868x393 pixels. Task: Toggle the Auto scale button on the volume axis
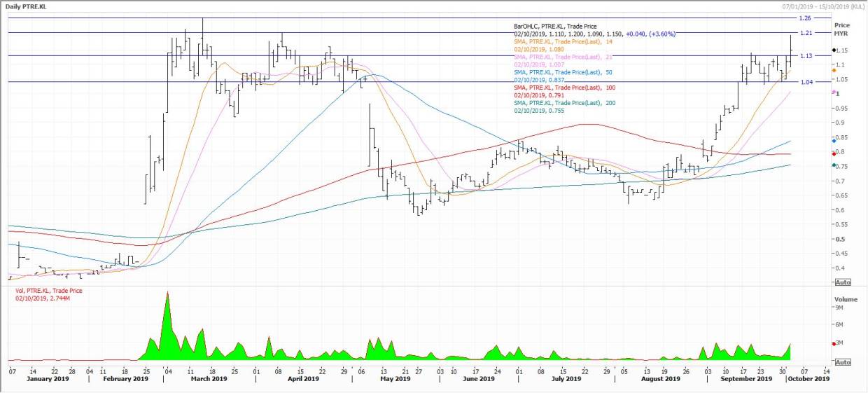click(843, 362)
